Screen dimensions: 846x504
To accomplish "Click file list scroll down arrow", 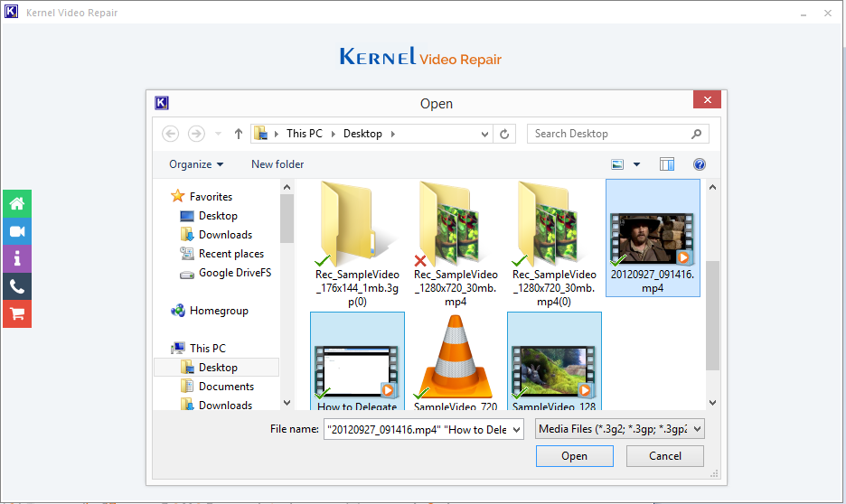I will 713,403.
